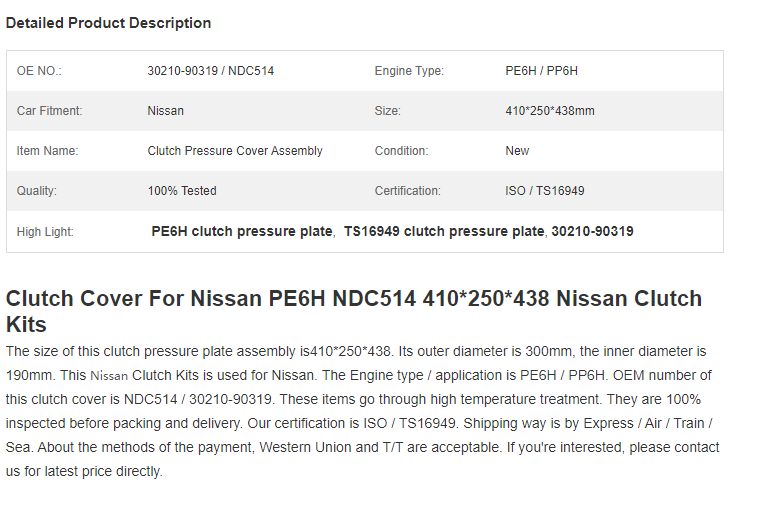Click the 'Certification:' label
Image resolution: width=757 pixels, height=507 pixels.
pos(407,191)
